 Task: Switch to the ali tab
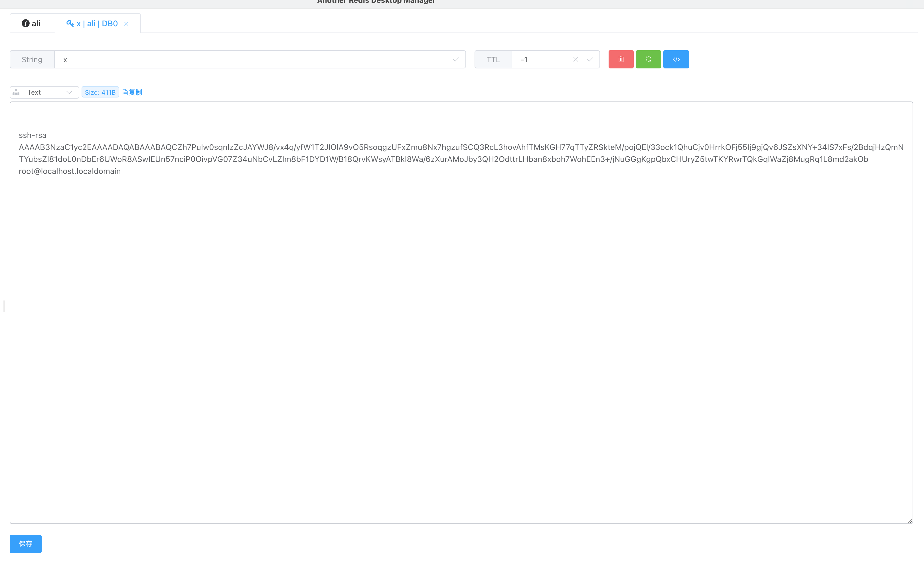[36, 23]
